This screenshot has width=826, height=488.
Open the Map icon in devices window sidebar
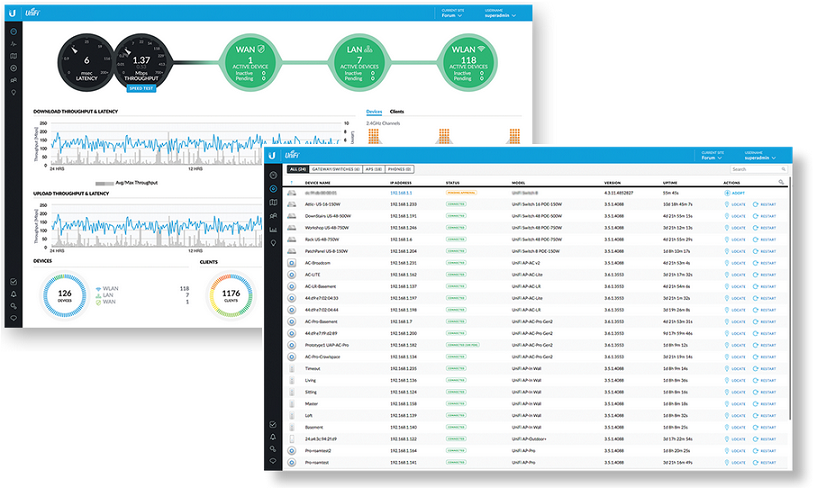pyautogui.click(x=273, y=202)
